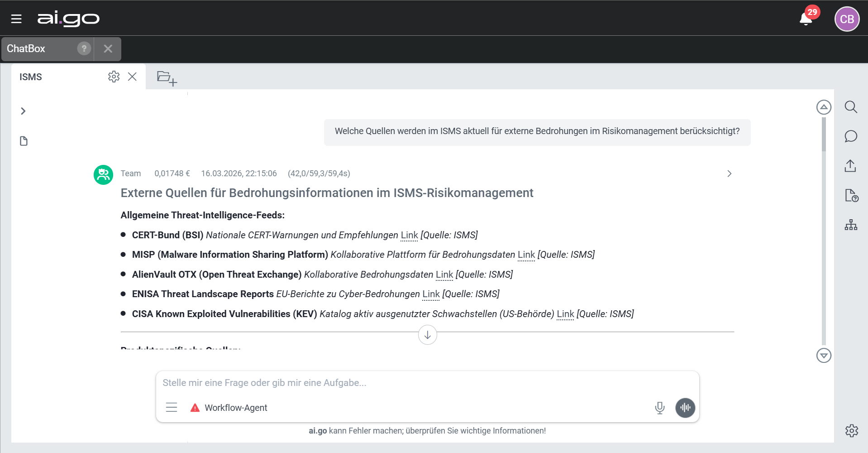Add a new folder tab
The height and width of the screenshot is (453, 868).
[167, 78]
